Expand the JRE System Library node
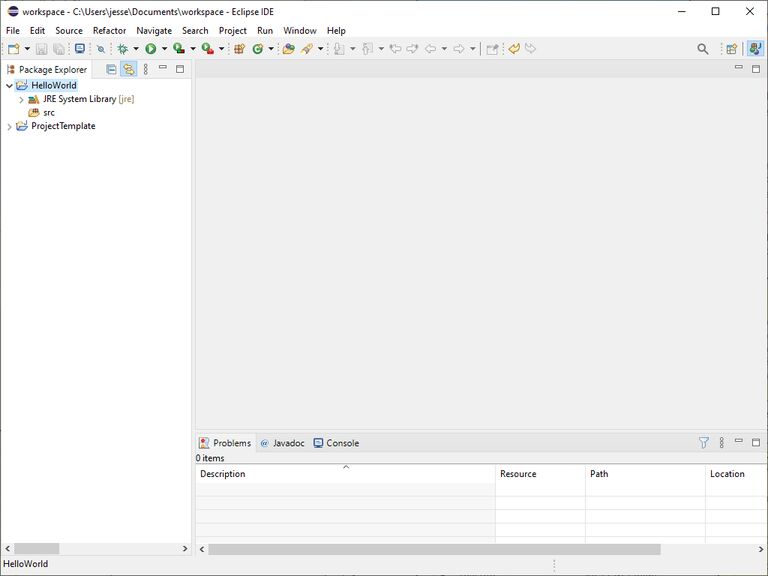 pyautogui.click(x=21, y=100)
